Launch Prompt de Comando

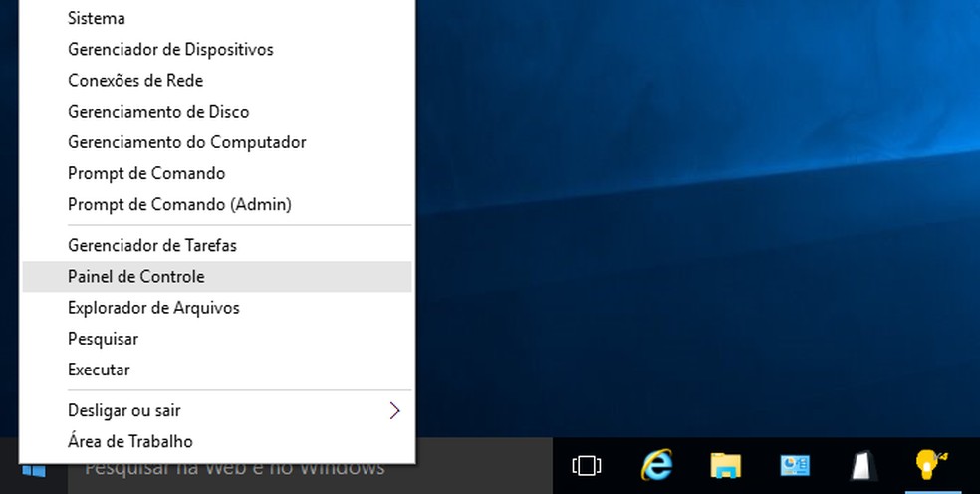216,173
